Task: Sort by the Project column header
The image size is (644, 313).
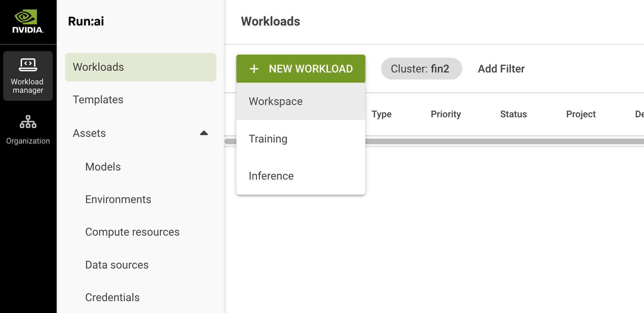Action: pos(581,114)
